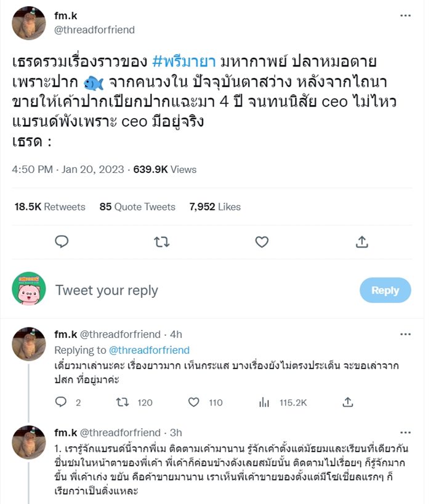The width and height of the screenshot is (431, 504).
Task: Retweet the main tweet using the retweet icon
Action: point(161,242)
